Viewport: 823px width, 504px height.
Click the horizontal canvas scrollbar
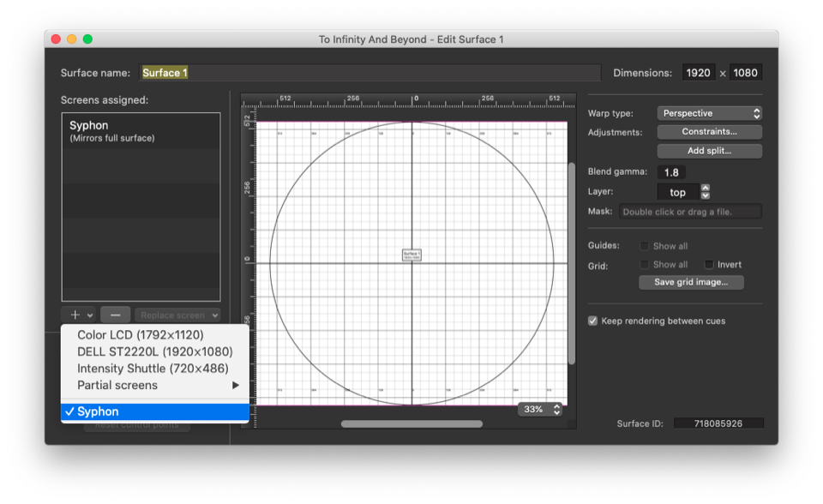coord(411,423)
